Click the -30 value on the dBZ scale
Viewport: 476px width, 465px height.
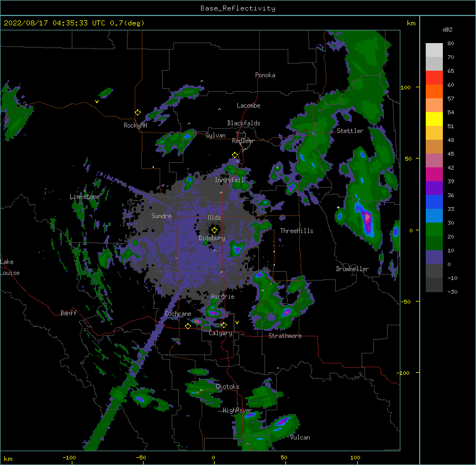pos(452,292)
